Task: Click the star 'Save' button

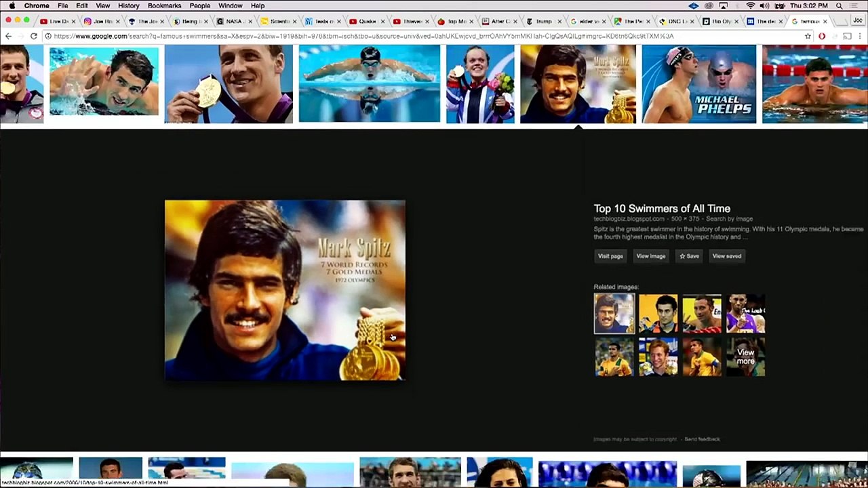Action: coord(689,256)
